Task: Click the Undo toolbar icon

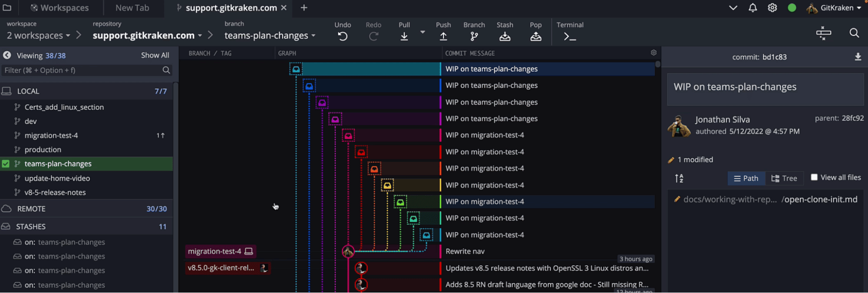Action: pyautogui.click(x=343, y=37)
